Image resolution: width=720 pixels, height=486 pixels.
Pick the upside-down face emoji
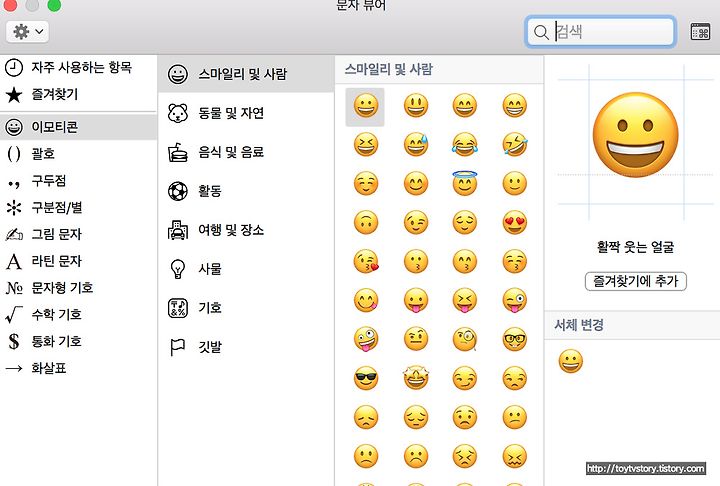(366, 223)
